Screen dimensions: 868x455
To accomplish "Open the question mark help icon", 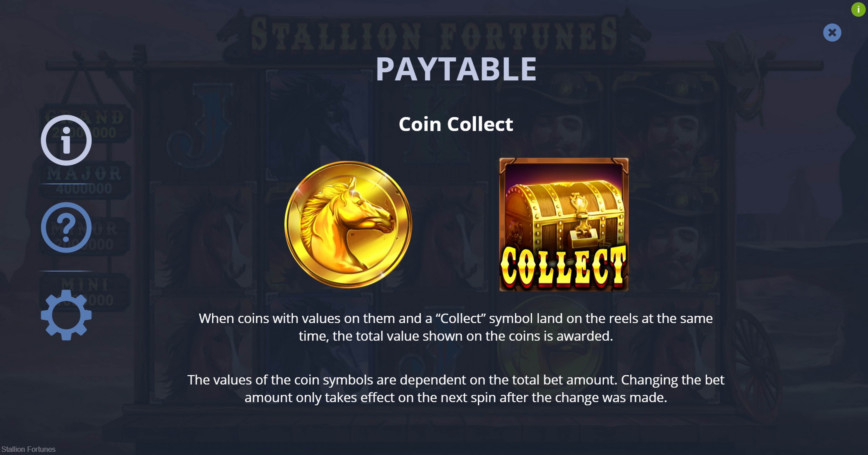I will (x=66, y=227).
